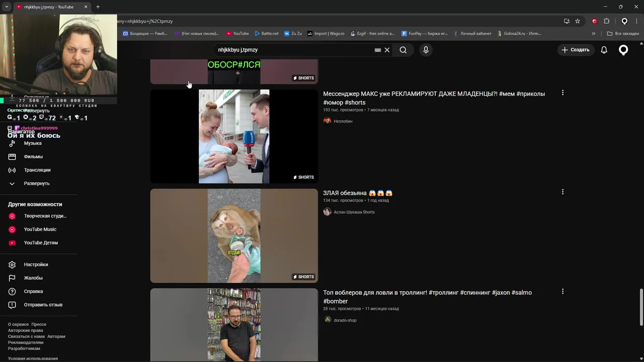This screenshot has width=644, height=362.
Task: Clear the search query with X
Action: 387,50
